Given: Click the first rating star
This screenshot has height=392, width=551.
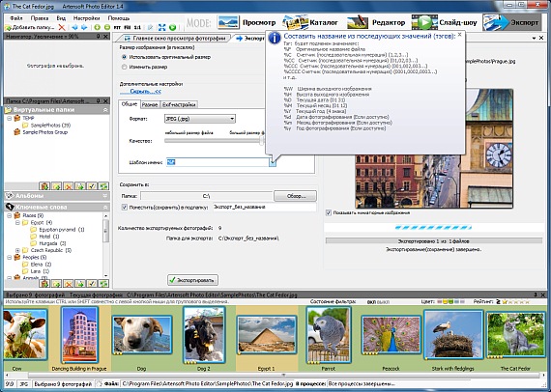Looking at the screenshot, I should click(x=505, y=301).
